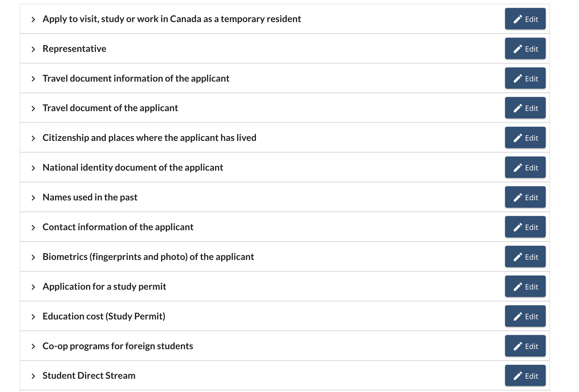
Task: Click pencil icon for National identity document
Action: pyautogui.click(x=517, y=168)
